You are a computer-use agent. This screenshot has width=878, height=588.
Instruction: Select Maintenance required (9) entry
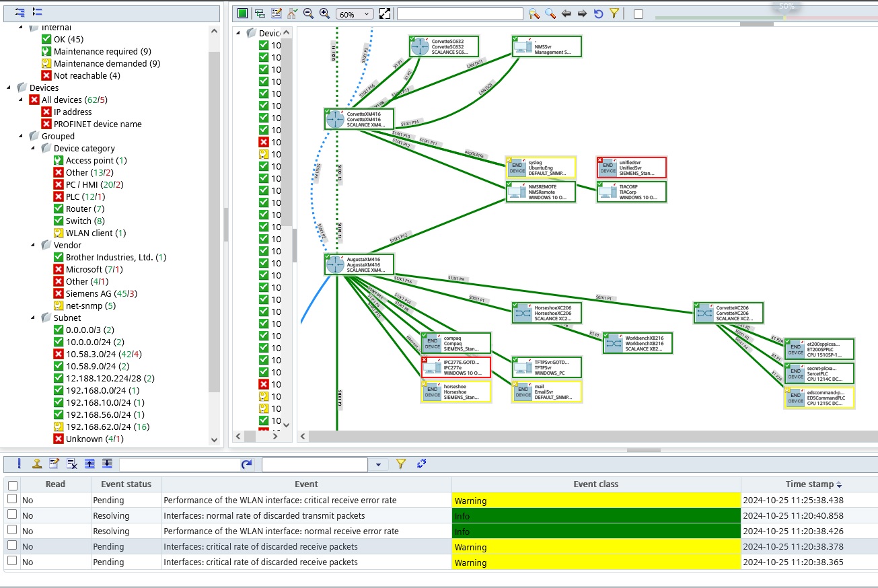click(x=102, y=51)
